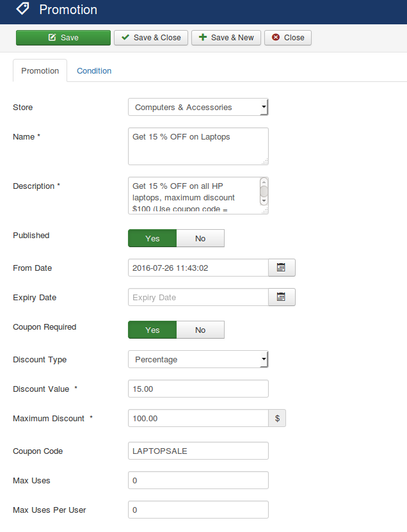Set Published to Yes
Image resolution: width=407 pixels, height=532 pixels.
coord(152,238)
